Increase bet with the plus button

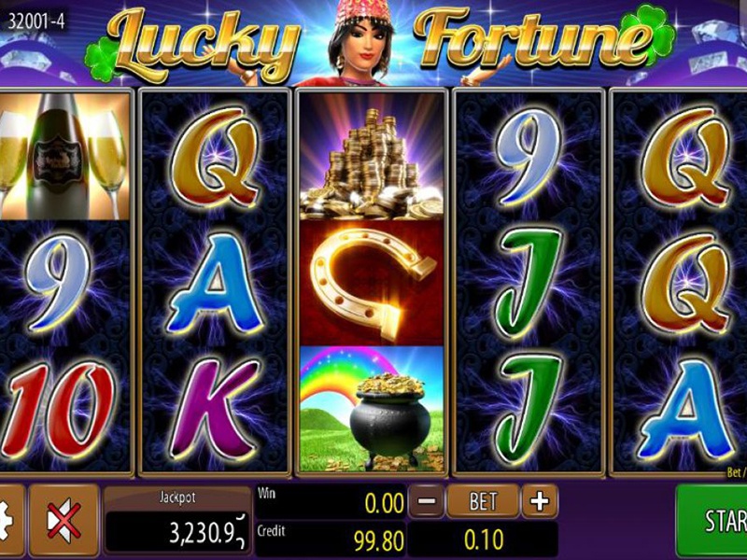(540, 501)
